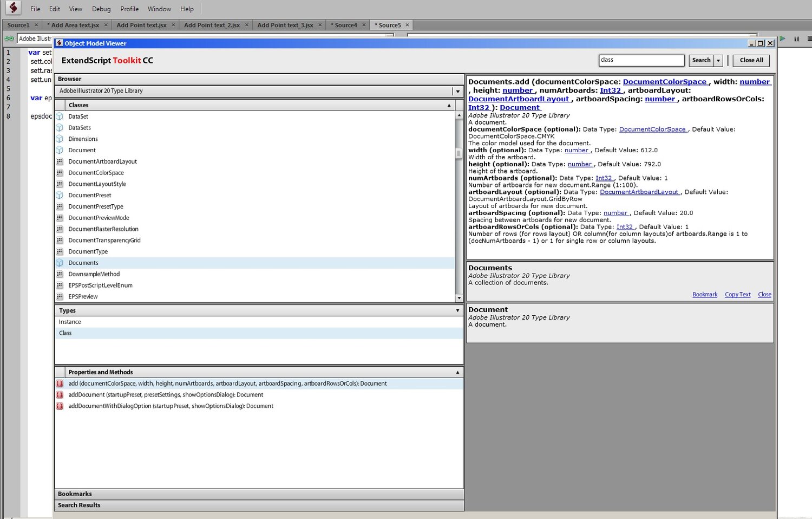Image resolution: width=812 pixels, height=519 pixels.
Task: Open the Debug menu
Action: pyautogui.click(x=101, y=9)
